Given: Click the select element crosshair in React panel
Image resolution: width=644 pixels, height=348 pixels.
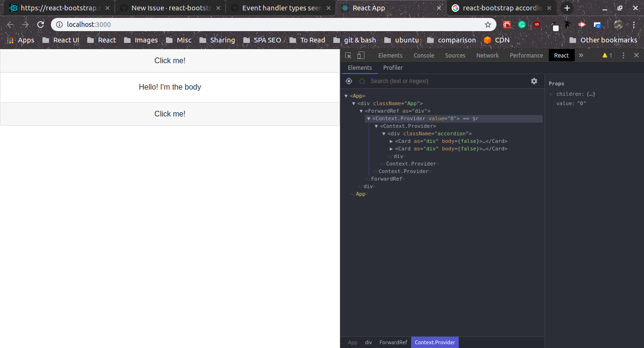Looking at the screenshot, I should 348,81.
